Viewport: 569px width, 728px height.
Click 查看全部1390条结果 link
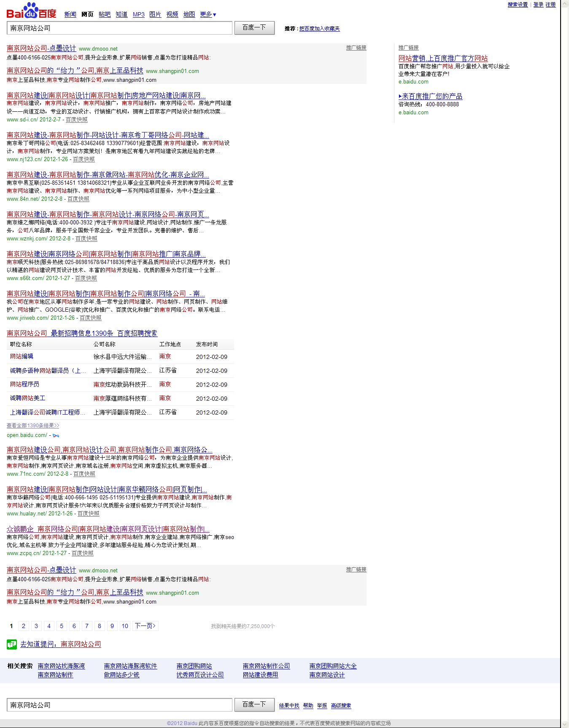33,426
